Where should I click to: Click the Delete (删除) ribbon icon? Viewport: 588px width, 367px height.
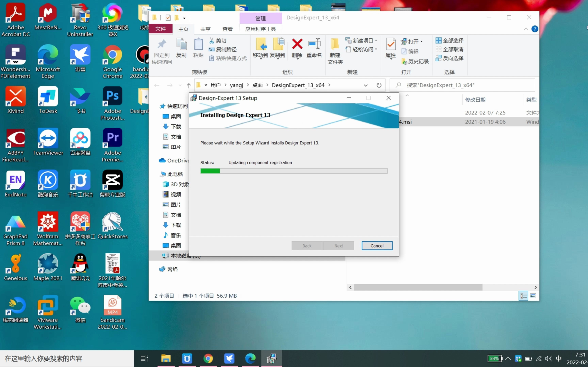(297, 45)
